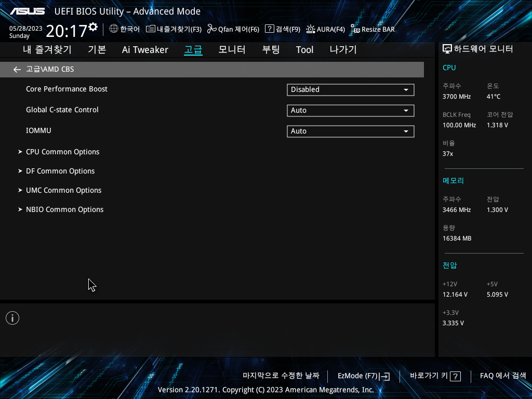Image resolution: width=532 pixels, height=399 pixels.
Task: Click the search question mark icon (F9)
Action: click(x=270, y=29)
